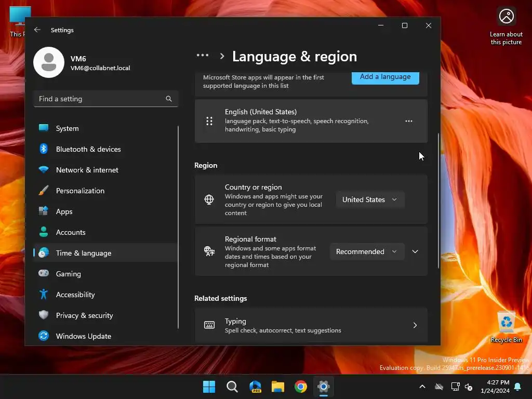Open the Recommended regional format dropdown
Screen dimensions: 532x399
[x=367, y=251]
